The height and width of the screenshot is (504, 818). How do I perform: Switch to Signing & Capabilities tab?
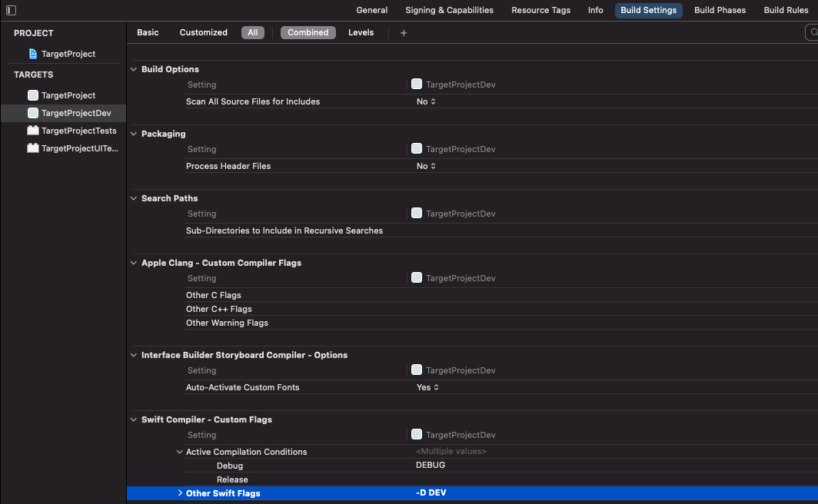click(449, 10)
